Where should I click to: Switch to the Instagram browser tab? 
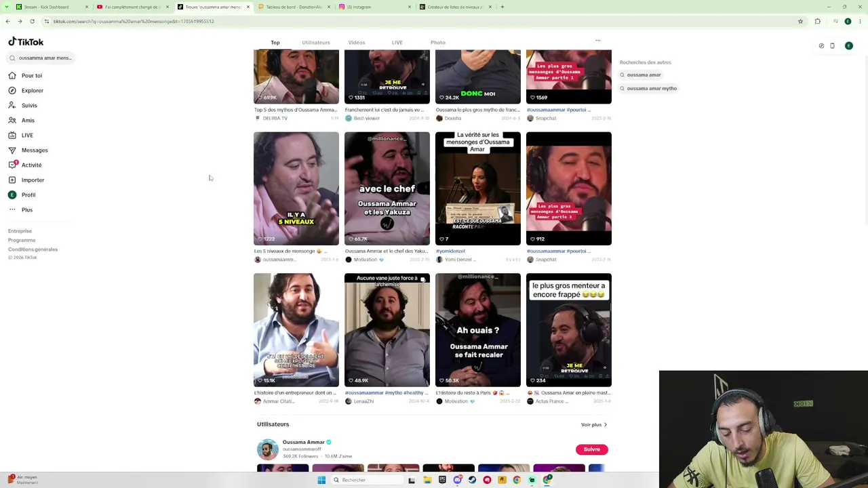click(374, 7)
